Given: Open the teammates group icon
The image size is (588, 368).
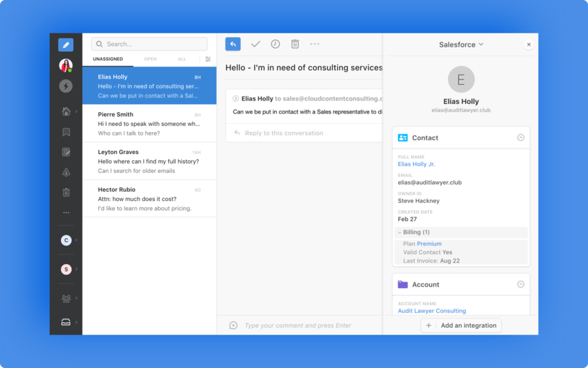Looking at the screenshot, I should 66,298.
